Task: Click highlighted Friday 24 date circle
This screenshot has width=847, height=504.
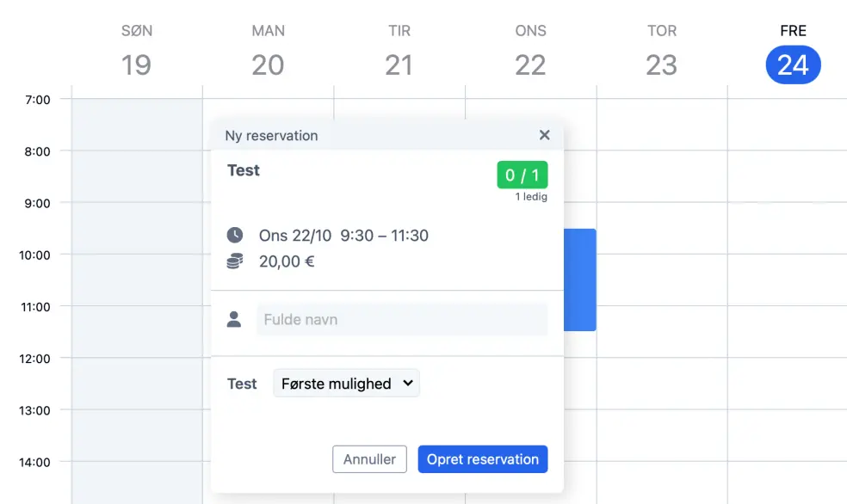Action: [793, 65]
